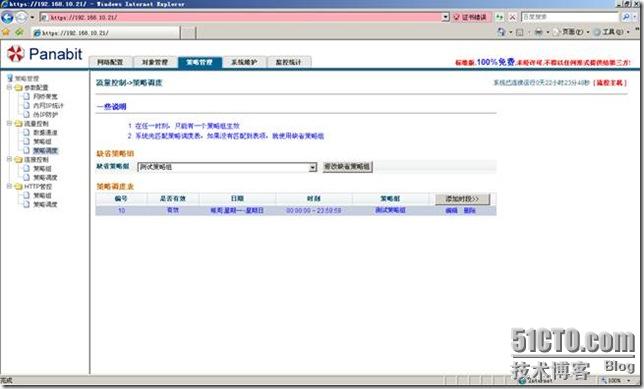Click page icon beside 内网IP统计
The image size is (644, 389).
pyautogui.click(x=27, y=106)
